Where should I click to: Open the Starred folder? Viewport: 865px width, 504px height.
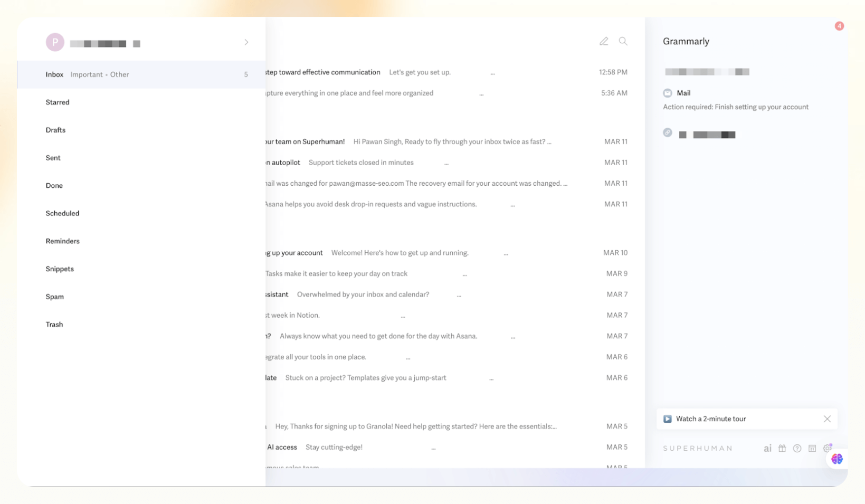(x=58, y=102)
